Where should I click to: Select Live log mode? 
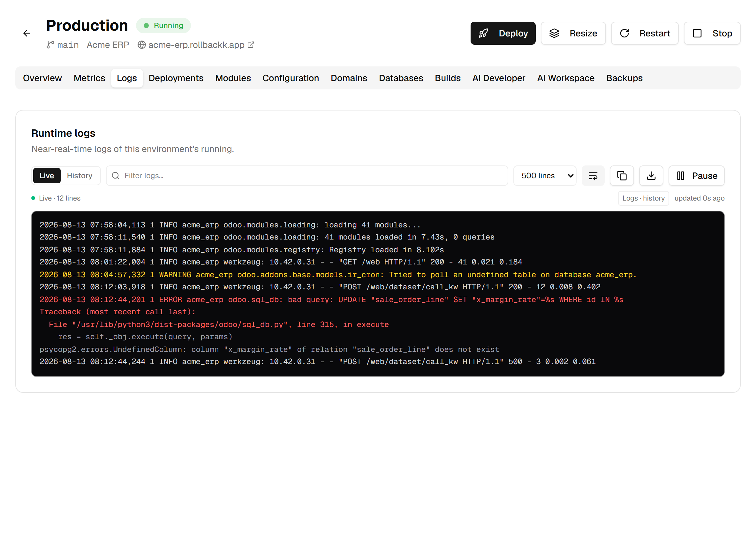point(47,176)
